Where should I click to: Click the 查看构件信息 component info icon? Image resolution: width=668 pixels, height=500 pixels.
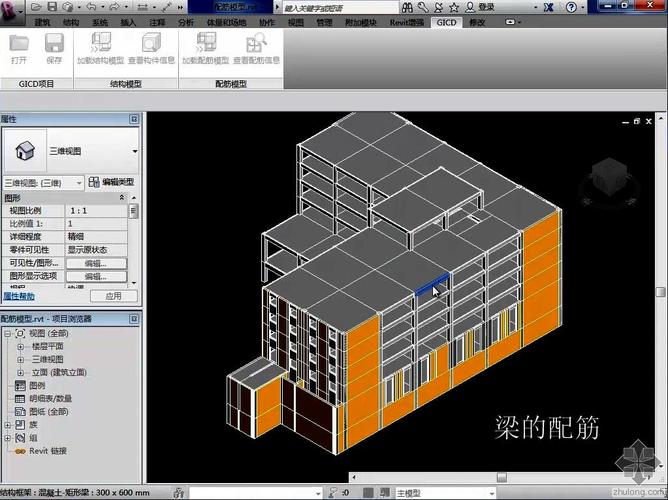[152, 44]
